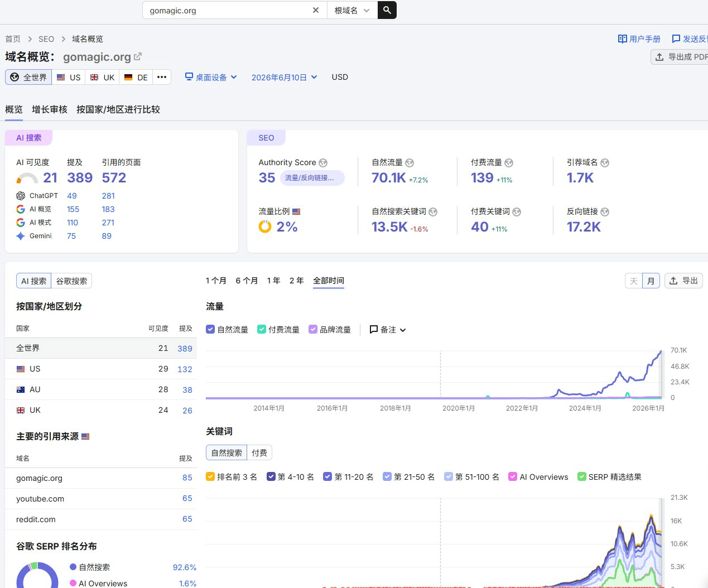Click the ChatGPT logo icon

click(x=21, y=196)
